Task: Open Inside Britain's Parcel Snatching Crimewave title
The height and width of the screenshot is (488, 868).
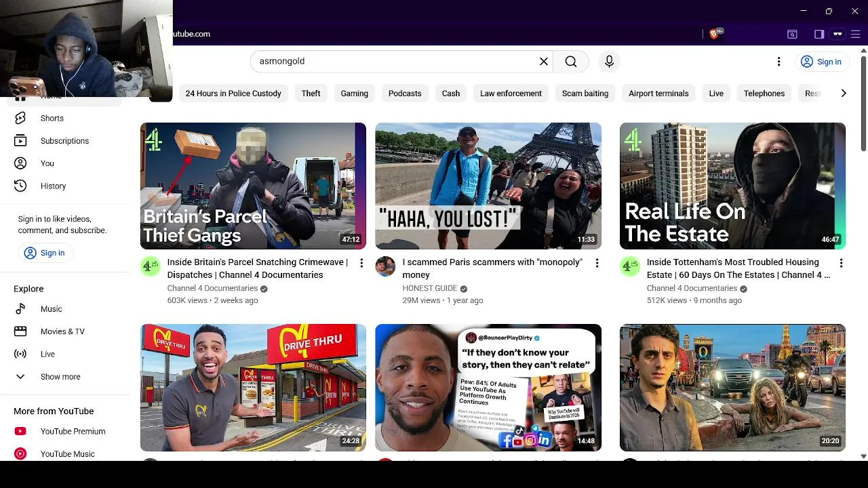Action: (x=258, y=268)
